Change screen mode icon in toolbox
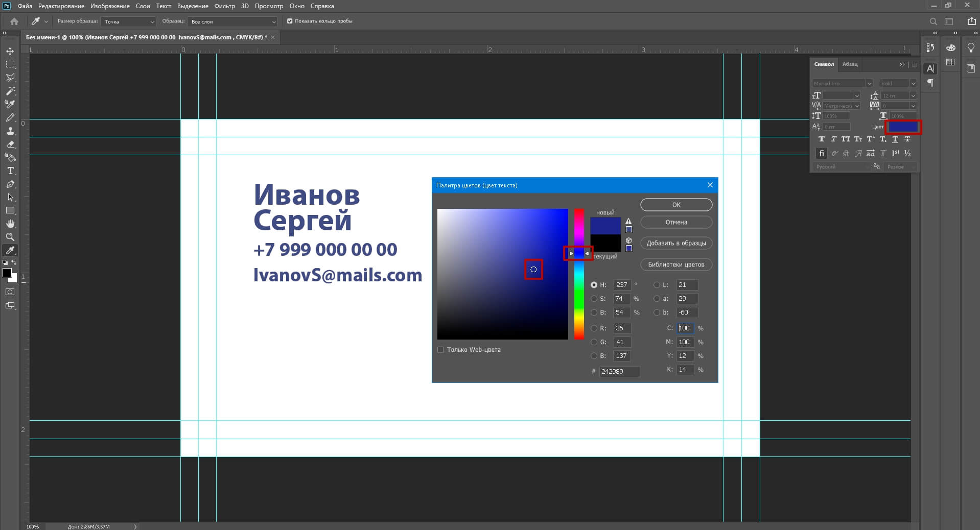980x530 pixels. [x=10, y=305]
